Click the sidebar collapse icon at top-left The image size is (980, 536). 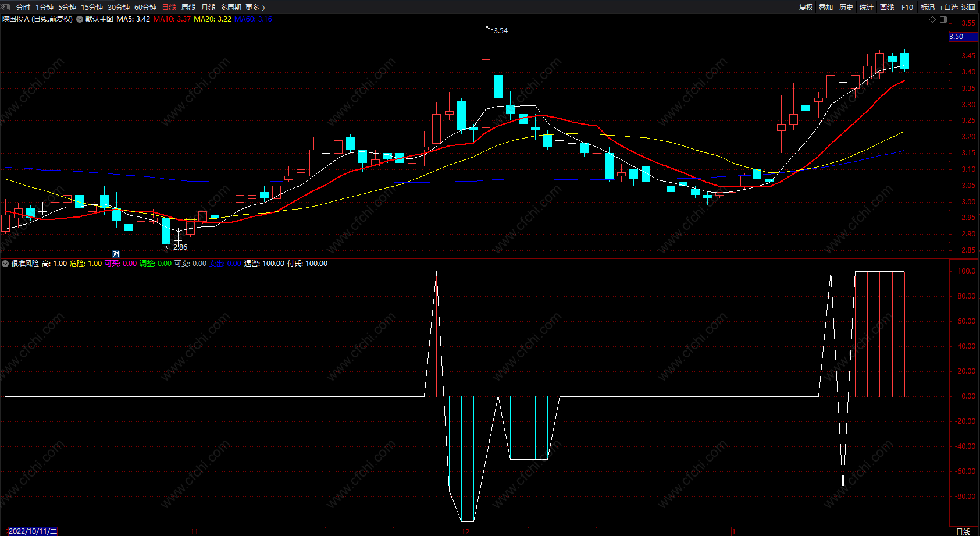point(6,7)
